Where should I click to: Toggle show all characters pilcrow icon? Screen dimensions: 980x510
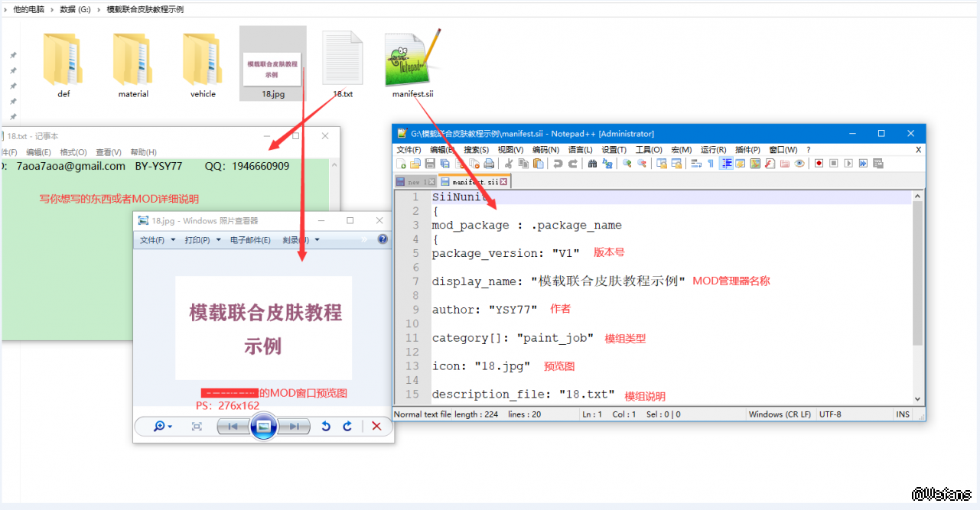(x=711, y=164)
